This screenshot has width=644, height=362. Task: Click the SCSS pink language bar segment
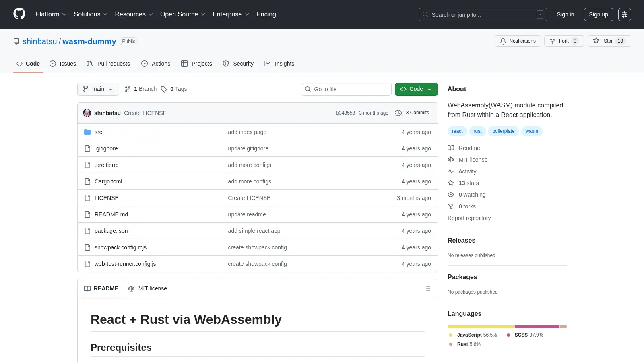click(x=537, y=327)
